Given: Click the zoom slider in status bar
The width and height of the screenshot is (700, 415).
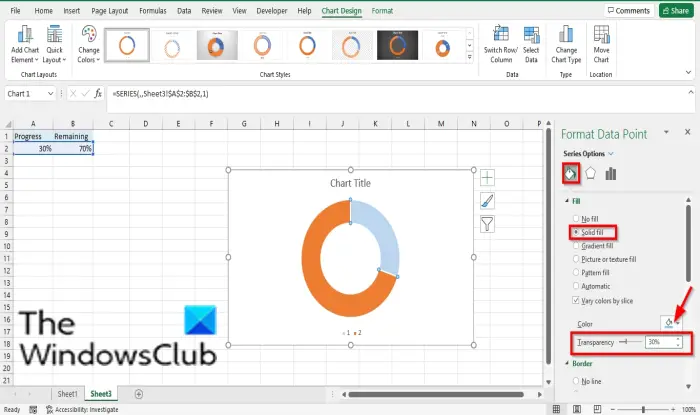Looking at the screenshot, I should [643, 409].
